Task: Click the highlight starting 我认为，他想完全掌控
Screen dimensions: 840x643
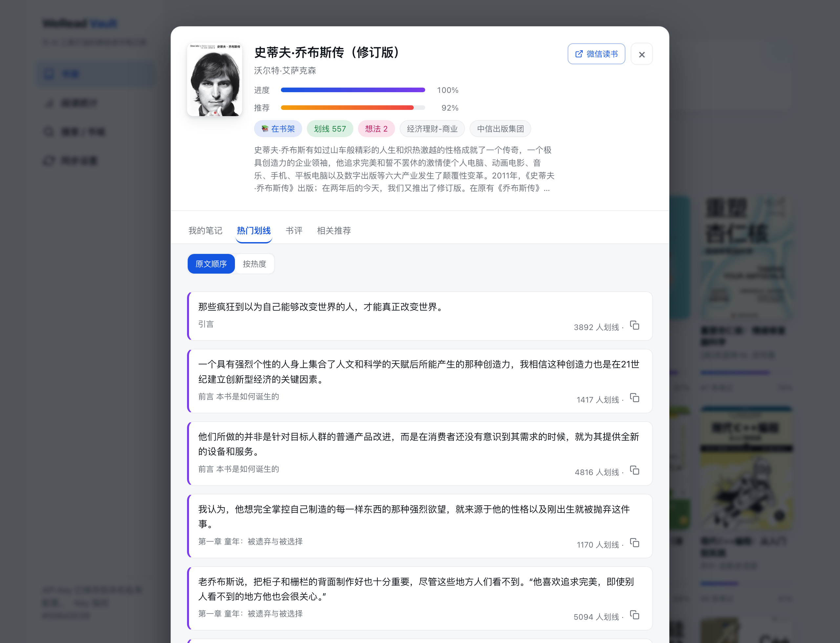Action: click(421, 526)
